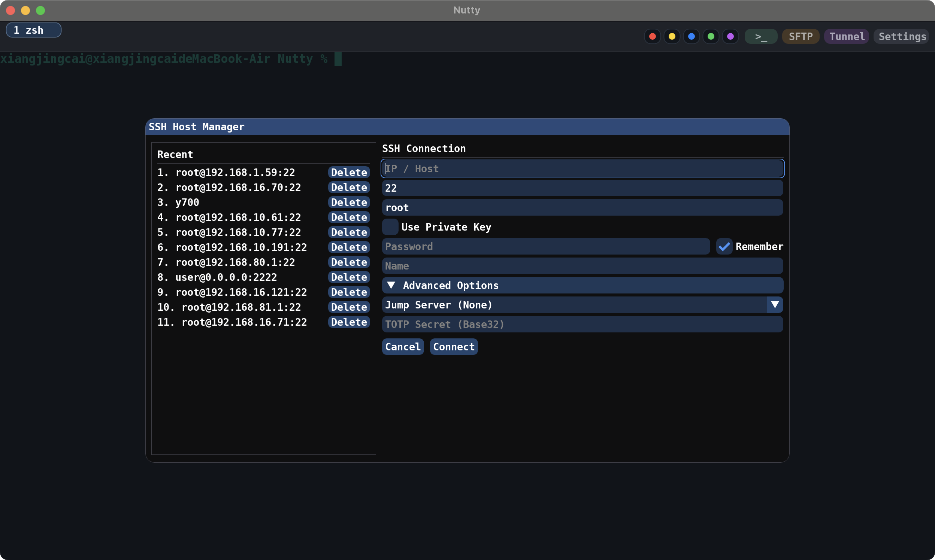Click the Password input field
This screenshot has width=935, height=560.
(x=546, y=246)
